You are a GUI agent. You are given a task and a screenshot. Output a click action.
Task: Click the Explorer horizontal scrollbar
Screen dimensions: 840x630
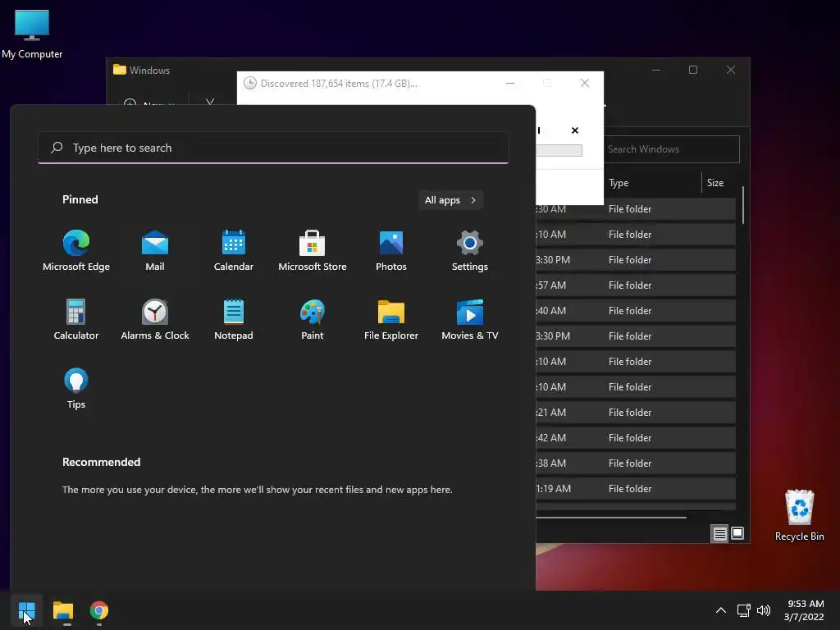click(610, 518)
